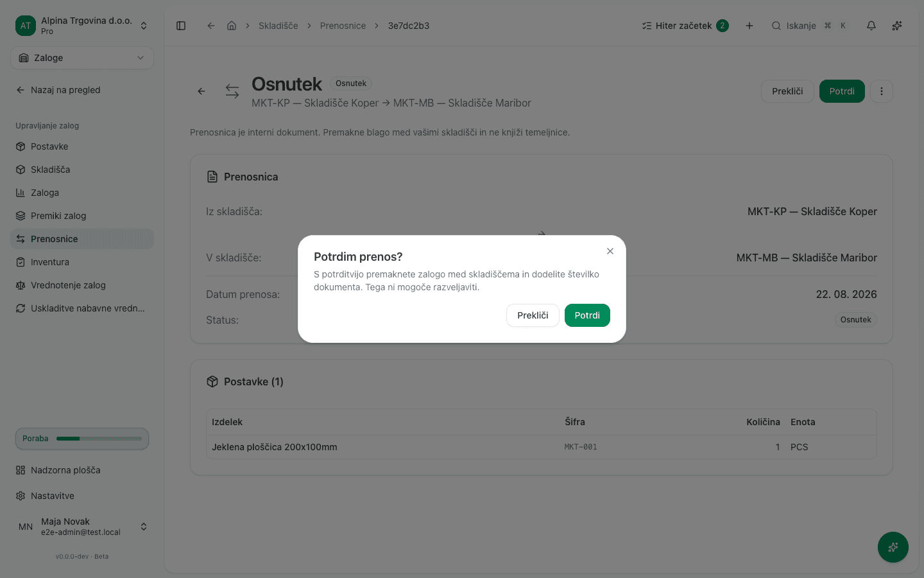Open the notifications bell
This screenshot has width=924, height=578.
pos(871,26)
